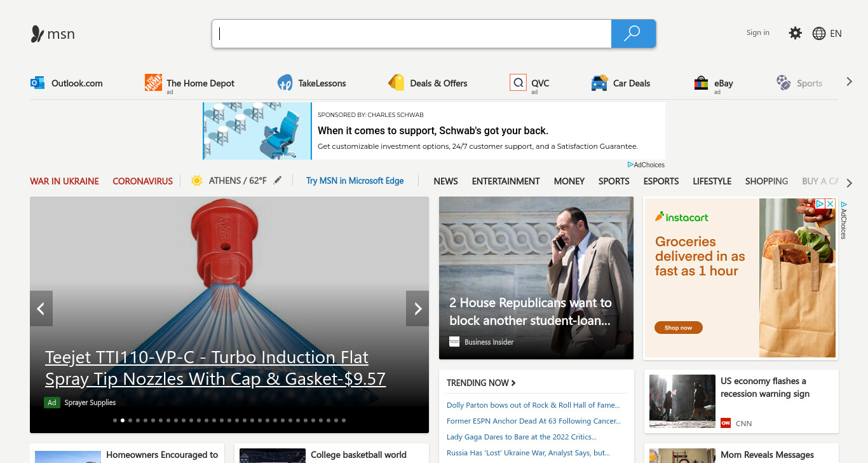Click the Schwab banner chair image
Image resolution: width=868 pixels, height=463 pixels.
pos(257,131)
